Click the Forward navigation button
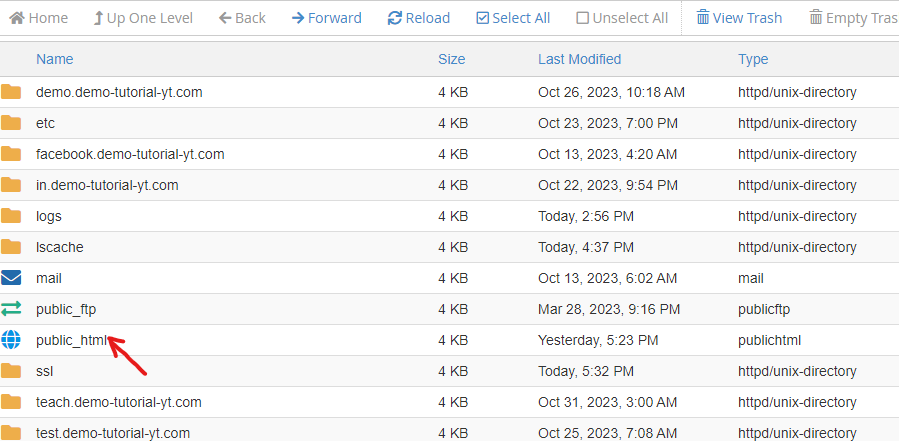This screenshot has height=441, width=899. [327, 18]
